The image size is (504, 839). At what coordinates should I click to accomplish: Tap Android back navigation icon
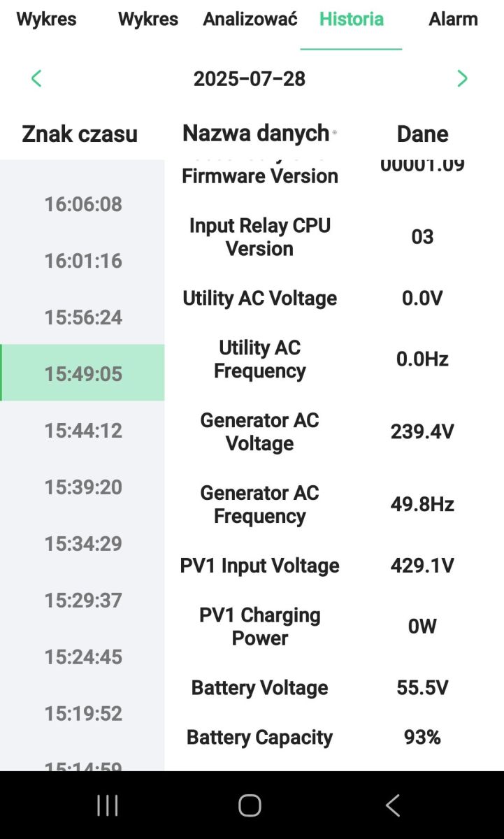[x=393, y=805]
